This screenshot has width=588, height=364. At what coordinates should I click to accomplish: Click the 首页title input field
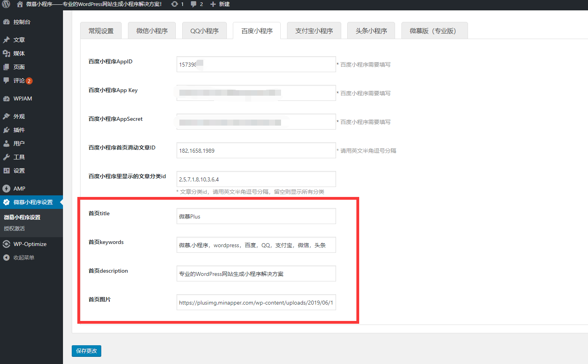click(x=256, y=216)
